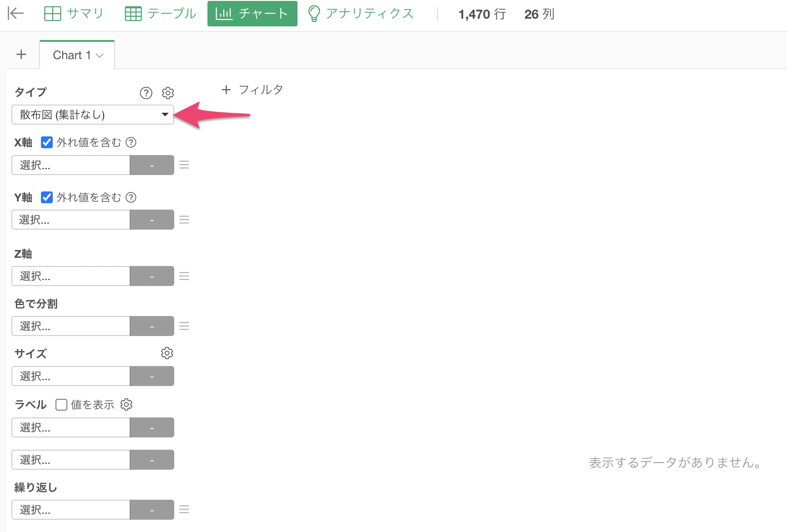
Task: Switch to the サマリ view
Action: (x=74, y=14)
